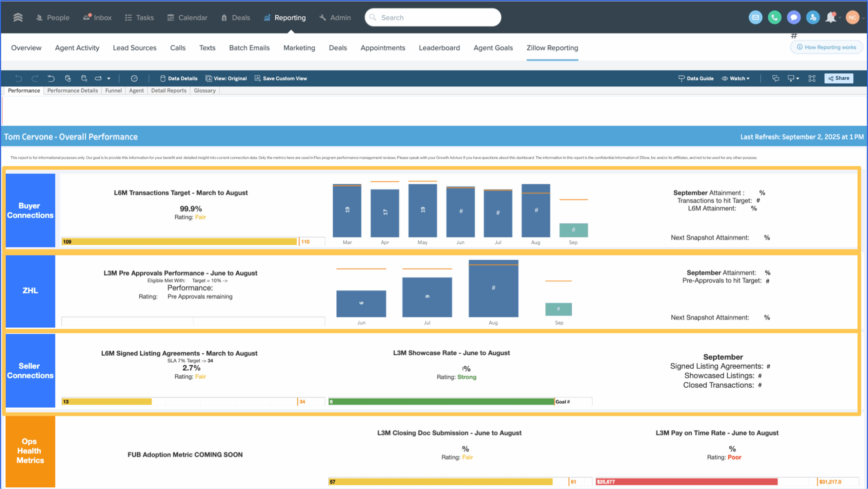Switch to the Funnel sheet tab
The image size is (868, 489).
click(113, 90)
